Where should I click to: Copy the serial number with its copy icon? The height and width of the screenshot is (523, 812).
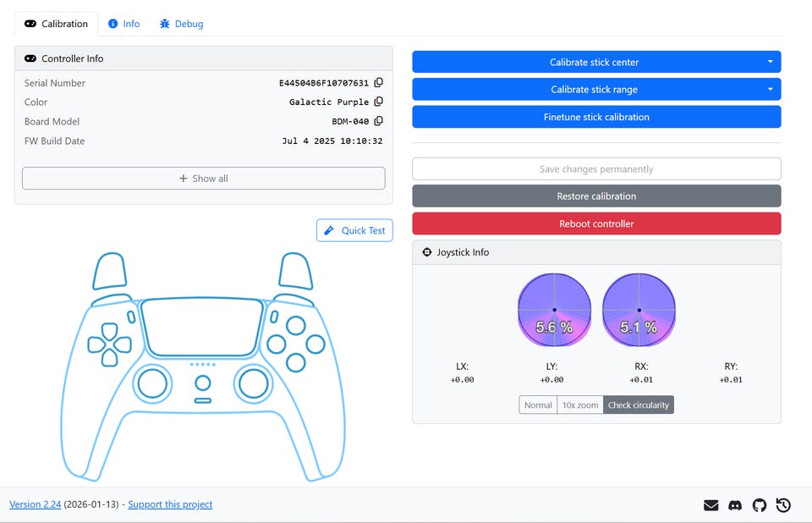point(379,82)
